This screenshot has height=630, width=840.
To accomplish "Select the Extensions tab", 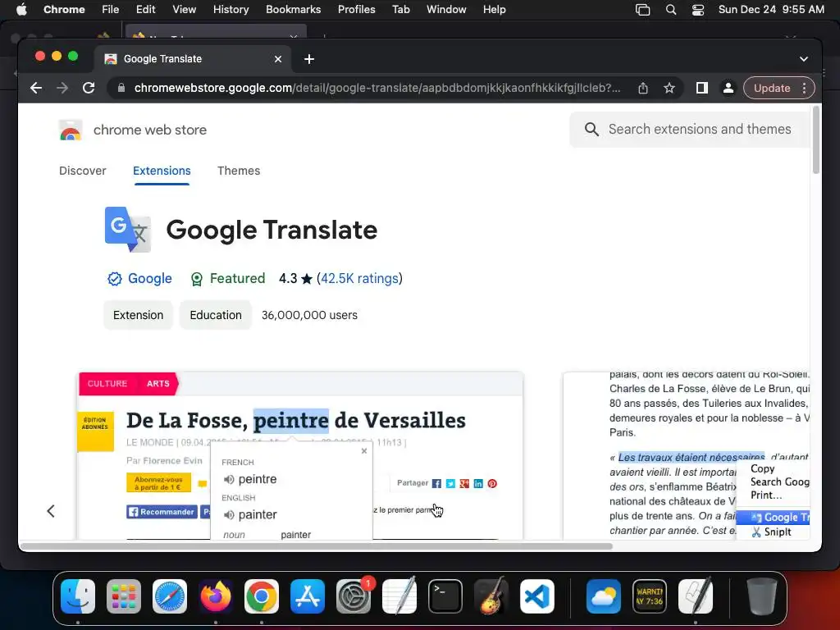I will 162,171.
